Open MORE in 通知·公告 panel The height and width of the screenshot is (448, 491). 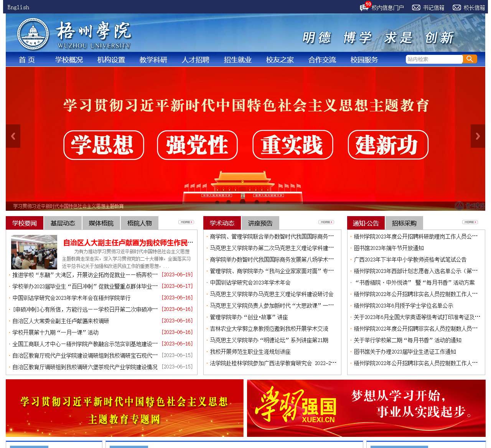coord(470,222)
